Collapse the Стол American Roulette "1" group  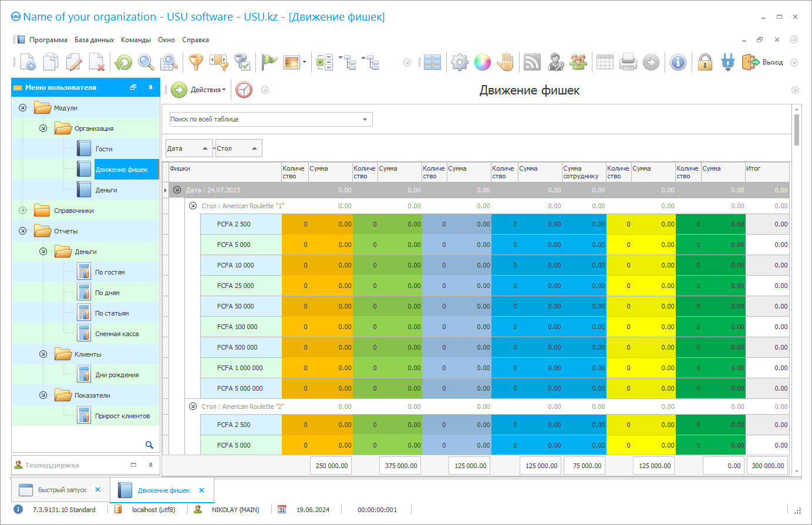click(193, 206)
